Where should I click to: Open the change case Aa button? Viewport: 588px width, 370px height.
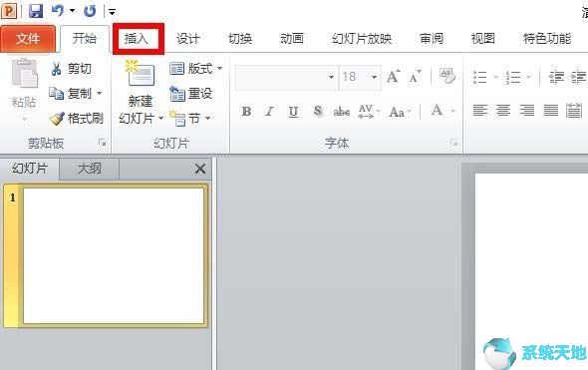(400, 112)
